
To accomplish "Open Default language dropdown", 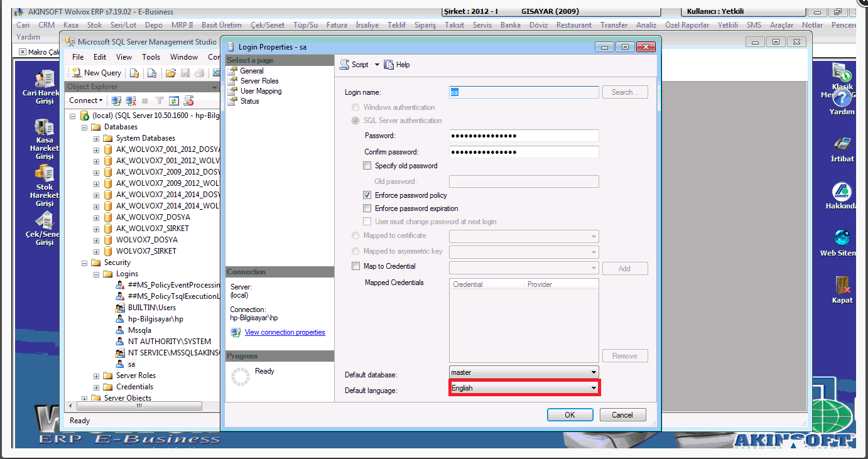I will (x=524, y=388).
